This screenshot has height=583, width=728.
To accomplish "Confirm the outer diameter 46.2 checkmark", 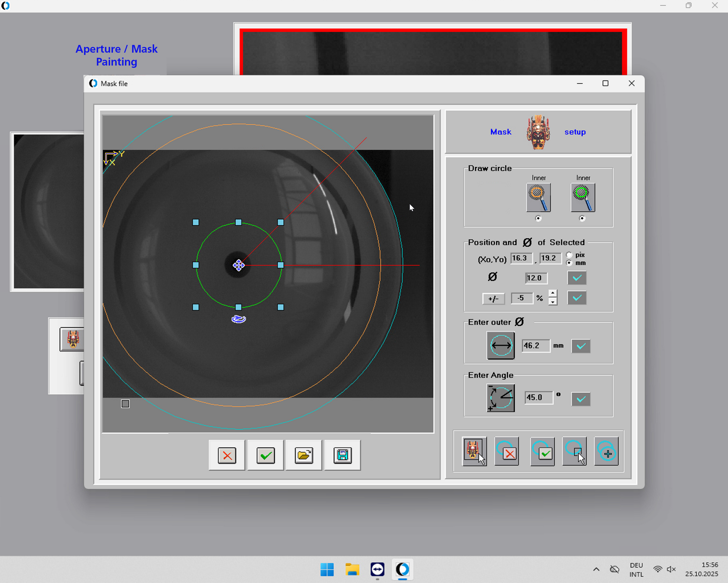I will [x=581, y=346].
